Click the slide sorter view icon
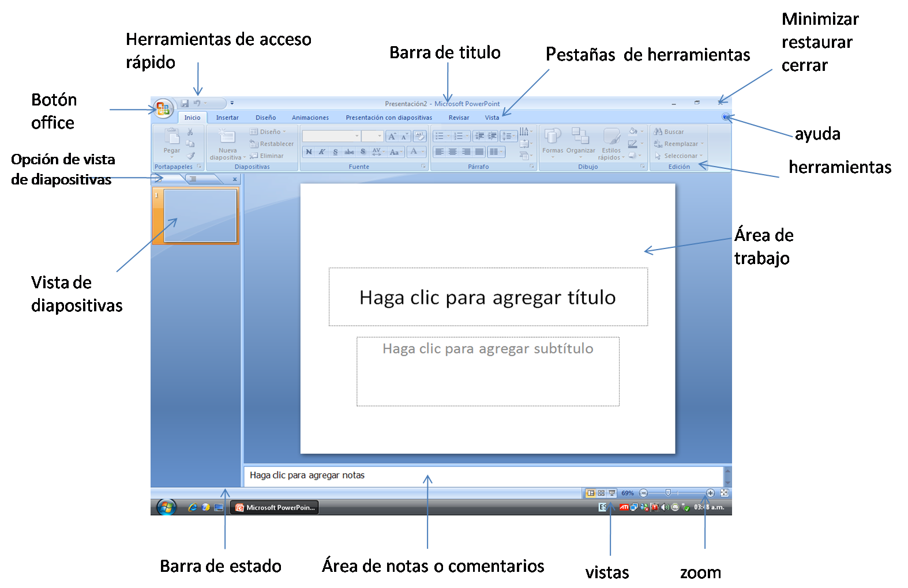 pos(601,493)
